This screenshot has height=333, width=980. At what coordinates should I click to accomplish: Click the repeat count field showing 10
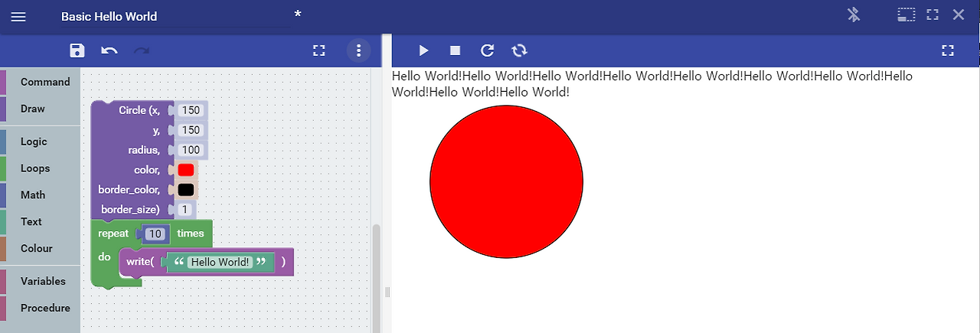(156, 233)
